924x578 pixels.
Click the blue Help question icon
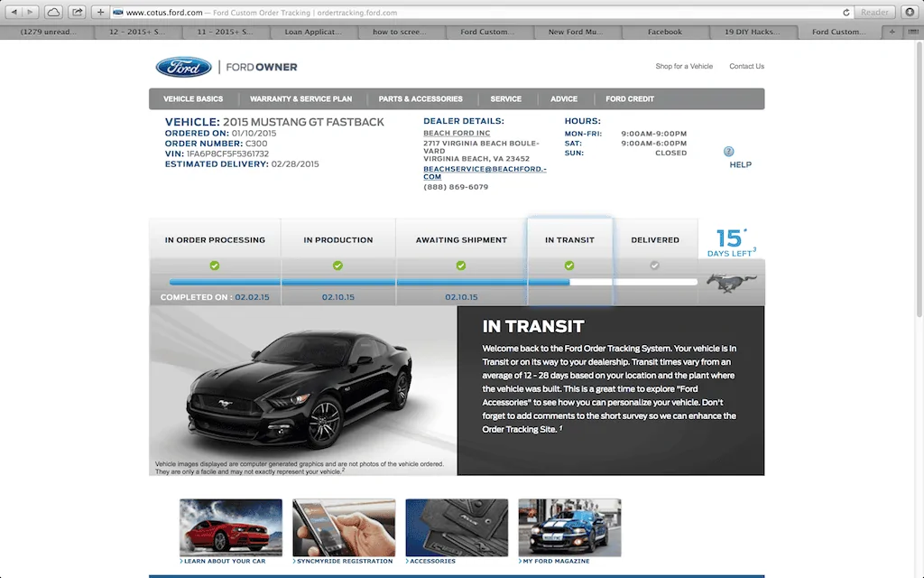pos(729,152)
